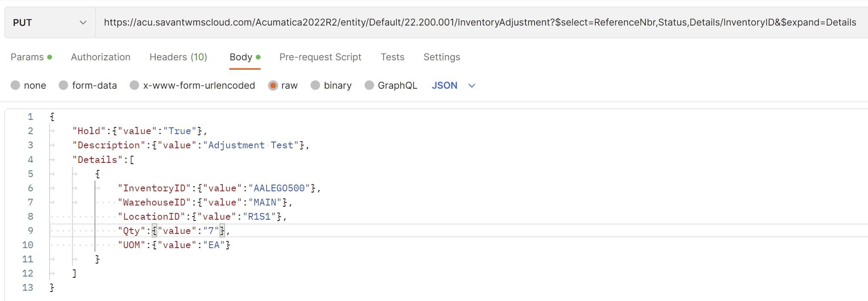The image size is (868, 301).
Task: Open the Tests tab
Action: click(x=392, y=57)
